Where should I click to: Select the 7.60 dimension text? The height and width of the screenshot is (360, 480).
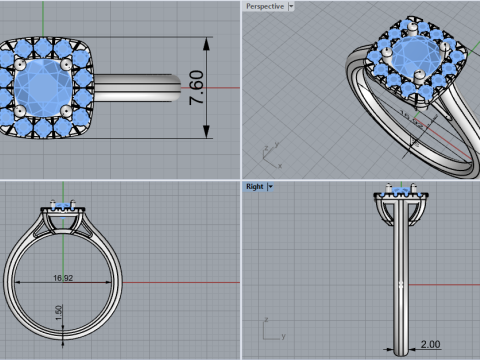tap(196, 88)
